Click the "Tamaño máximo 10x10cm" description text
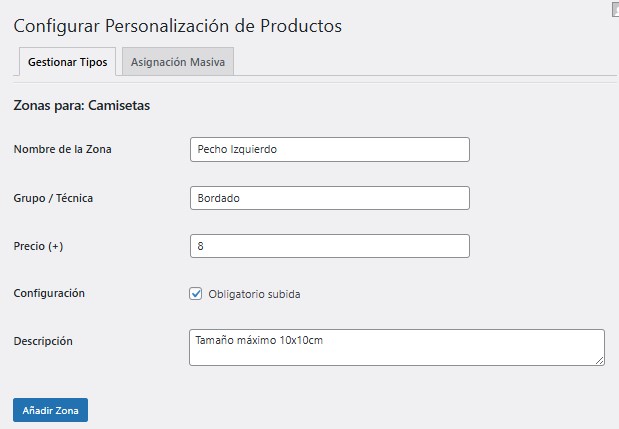Screen dimensions: 619x429 coord(261,340)
